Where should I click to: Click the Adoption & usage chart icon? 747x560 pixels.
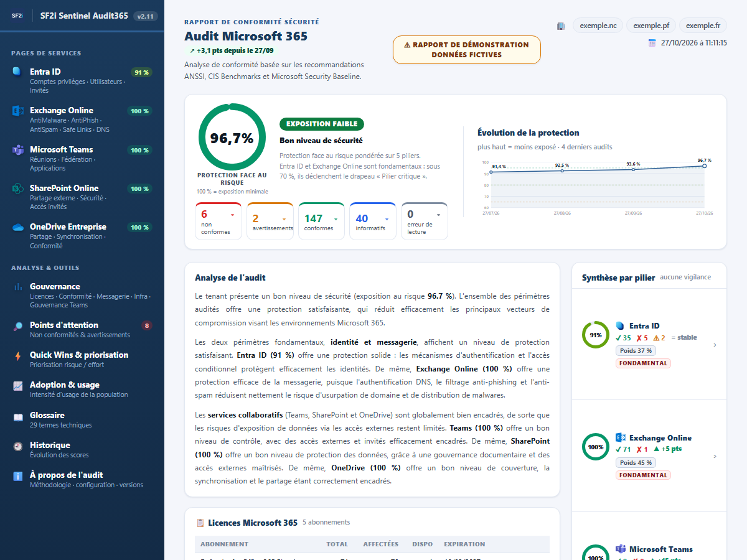17,385
